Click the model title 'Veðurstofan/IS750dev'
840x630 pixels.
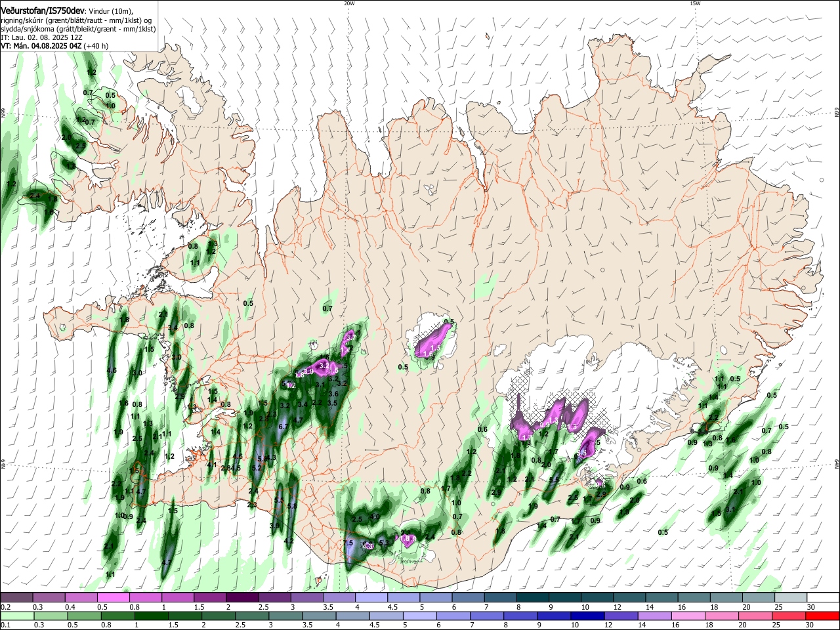(x=43, y=11)
